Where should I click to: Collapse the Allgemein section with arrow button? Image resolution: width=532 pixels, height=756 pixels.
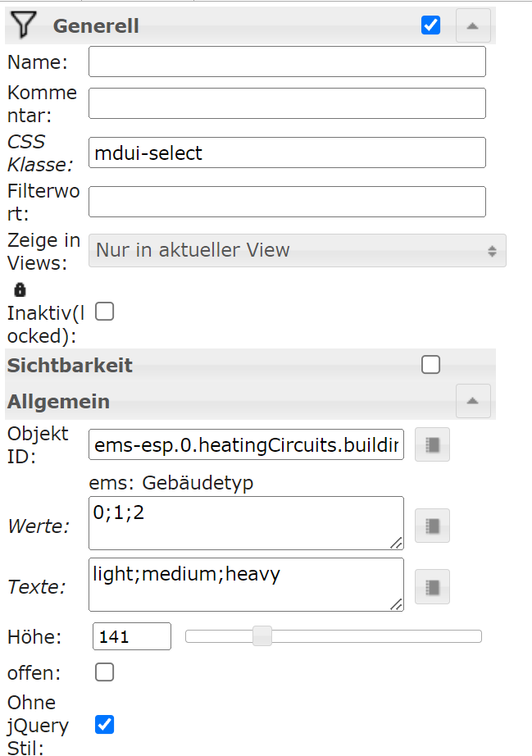tap(472, 401)
